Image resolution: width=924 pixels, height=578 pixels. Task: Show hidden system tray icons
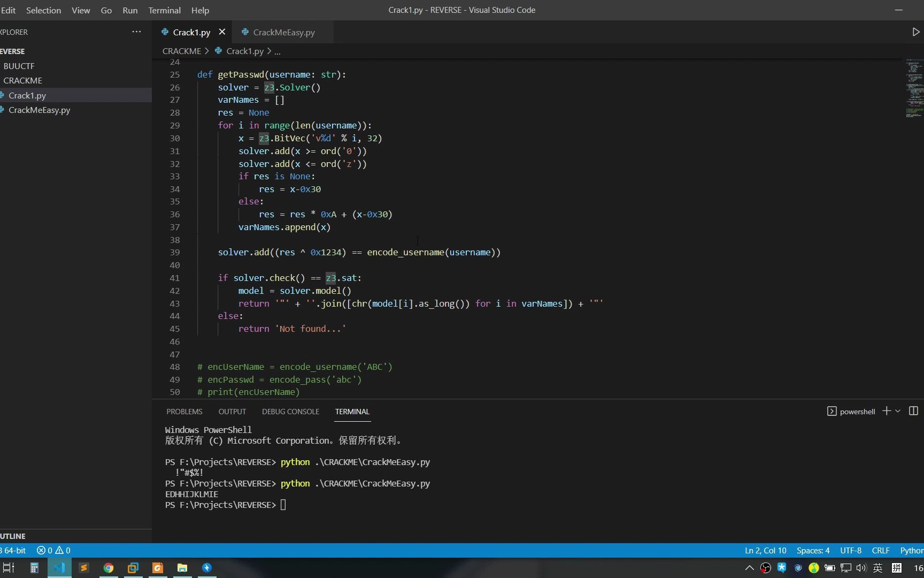(749, 568)
